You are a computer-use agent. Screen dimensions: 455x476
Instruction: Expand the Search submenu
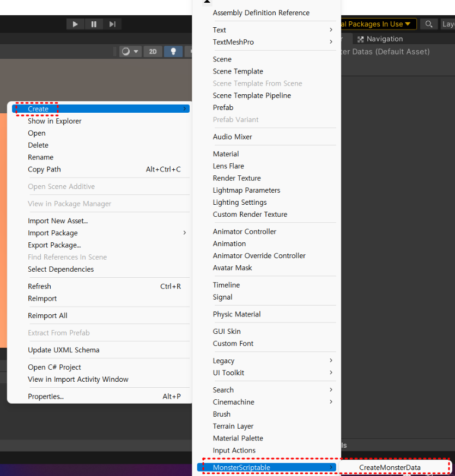pos(266,390)
